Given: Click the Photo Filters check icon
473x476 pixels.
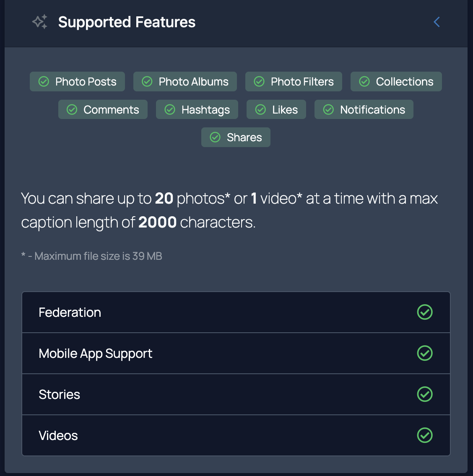Looking at the screenshot, I should (260, 82).
